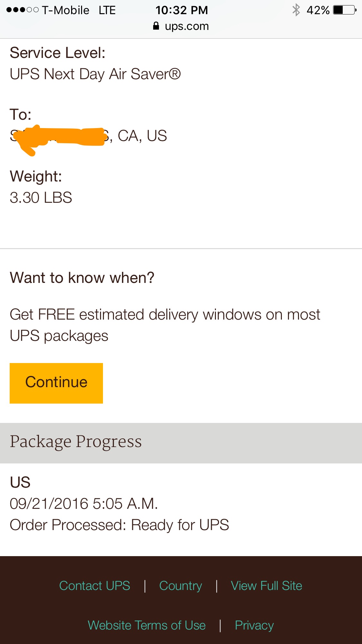Tap the Package Progress section header
362x644 pixels.
click(x=76, y=442)
